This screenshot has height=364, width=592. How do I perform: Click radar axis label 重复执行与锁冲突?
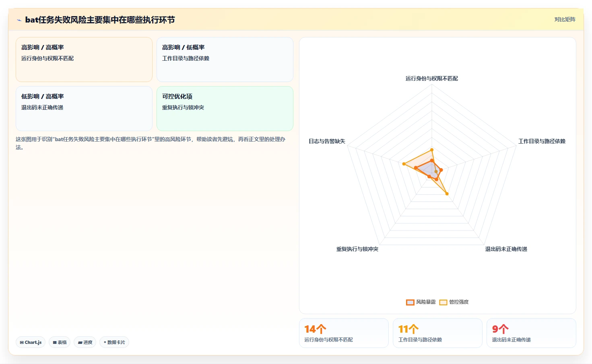point(357,249)
